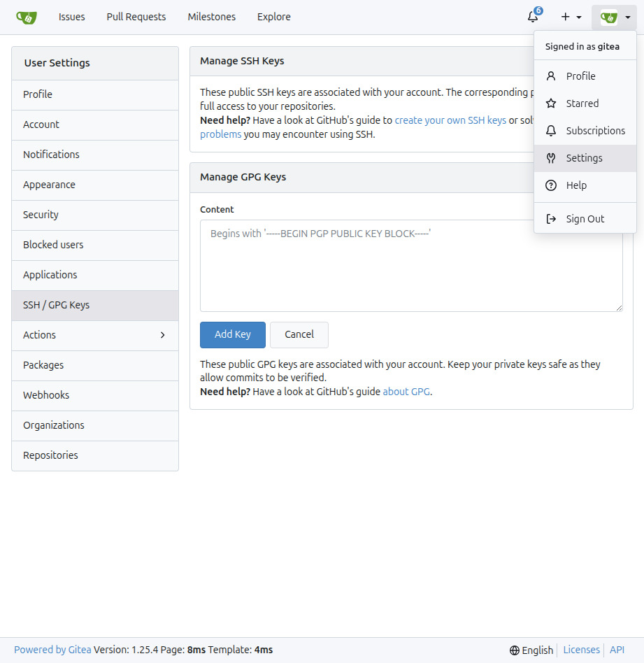Open the Pull Requests page
The image size is (644, 663).
click(x=136, y=17)
